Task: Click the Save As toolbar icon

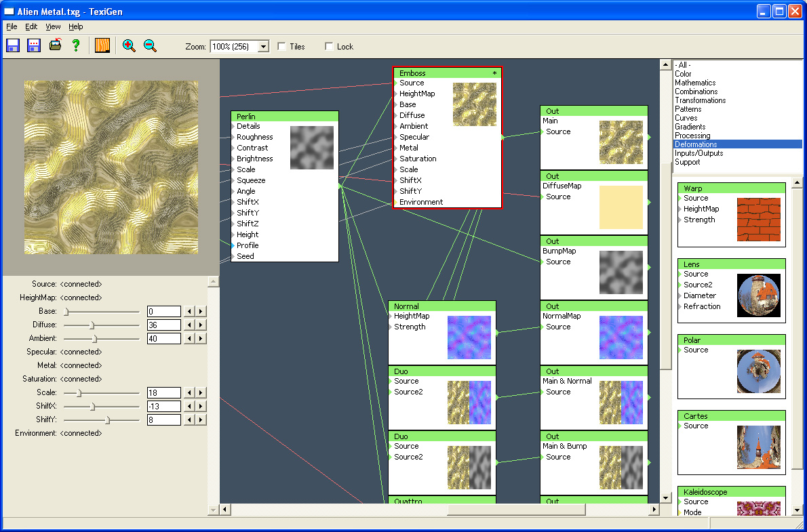Action: [x=34, y=46]
